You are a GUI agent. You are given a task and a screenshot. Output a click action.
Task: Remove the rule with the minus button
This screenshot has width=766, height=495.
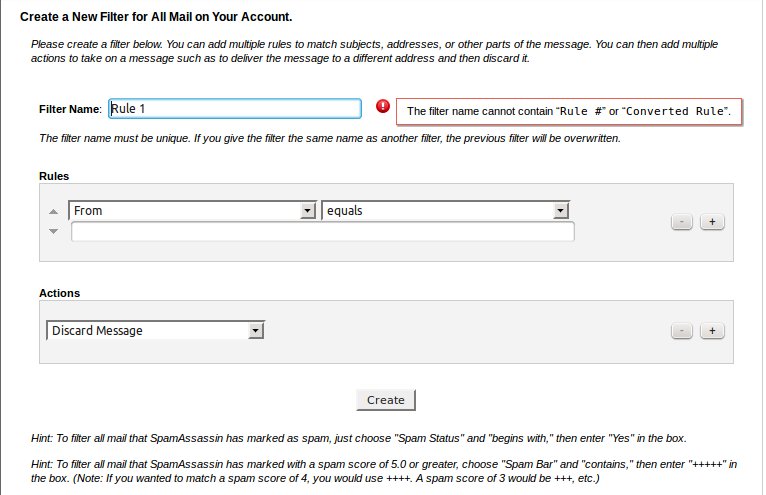682,222
